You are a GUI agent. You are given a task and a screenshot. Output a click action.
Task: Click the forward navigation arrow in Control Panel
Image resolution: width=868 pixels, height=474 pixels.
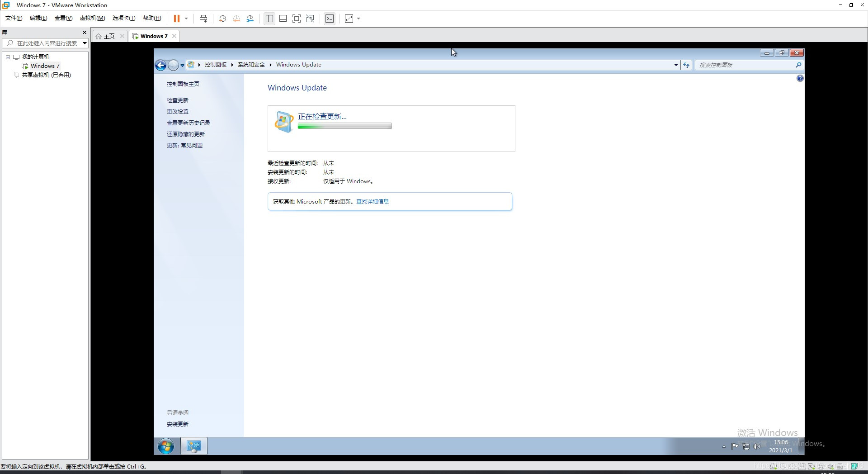[x=173, y=65]
